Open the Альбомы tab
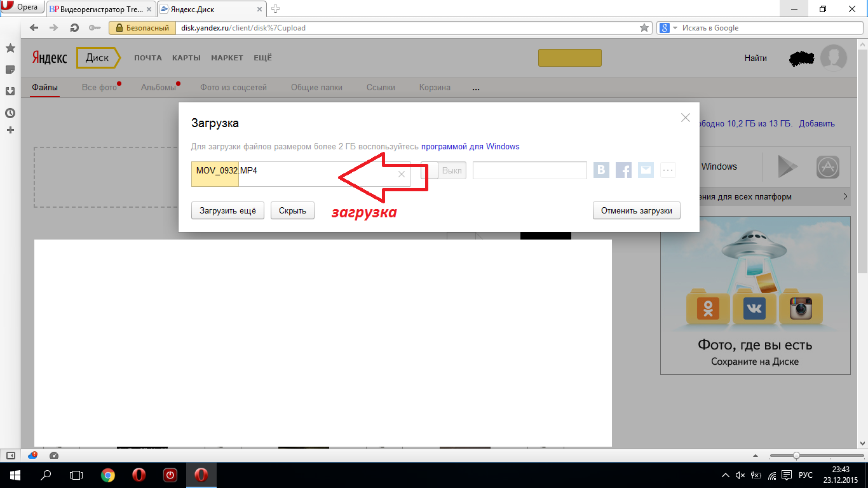 (x=158, y=88)
